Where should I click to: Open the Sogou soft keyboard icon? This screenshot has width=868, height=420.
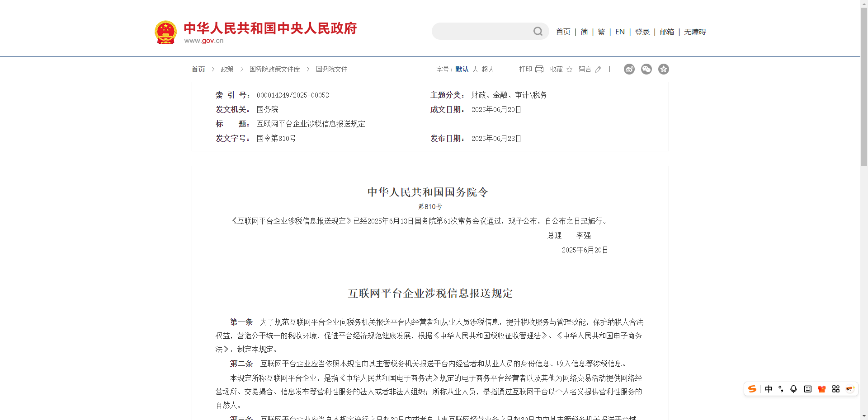[x=807, y=389]
